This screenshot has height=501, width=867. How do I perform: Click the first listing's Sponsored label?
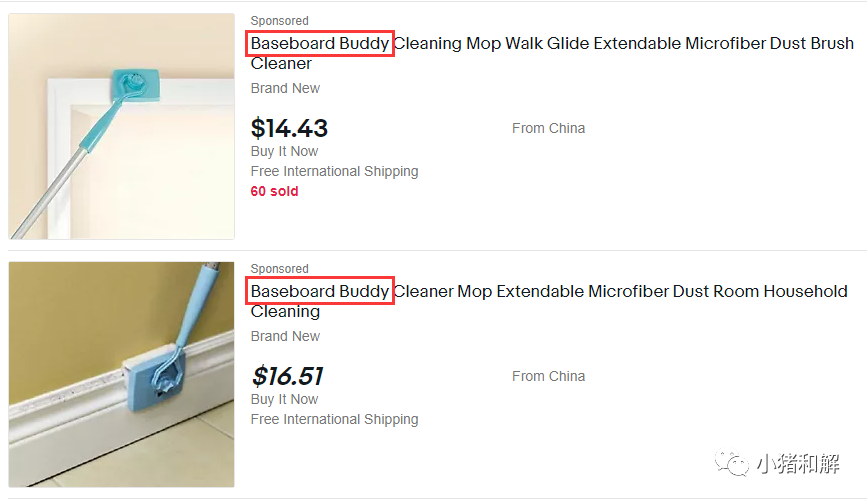click(279, 21)
